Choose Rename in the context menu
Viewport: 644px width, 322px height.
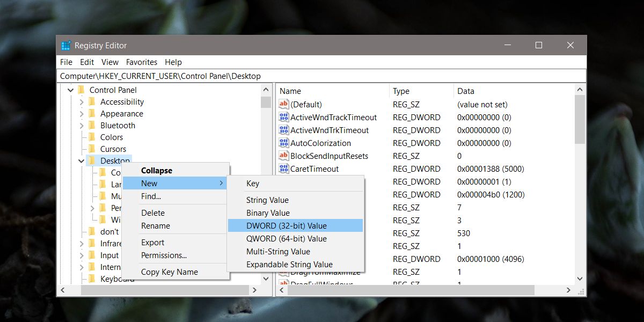coord(175,225)
